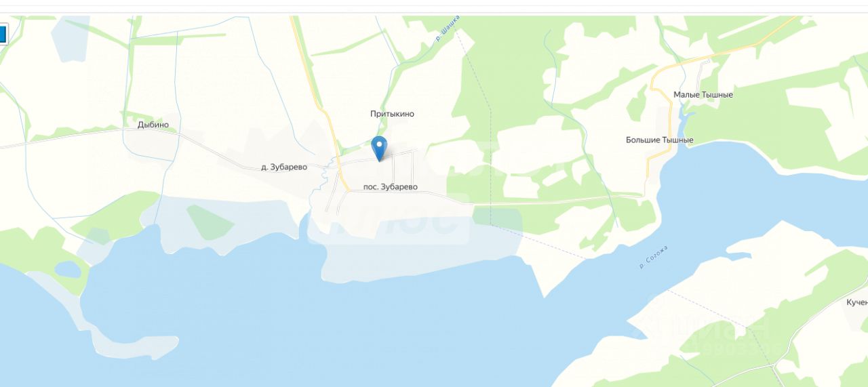Click the Большие Тышные label
This screenshot has height=387, width=868.
(659, 140)
